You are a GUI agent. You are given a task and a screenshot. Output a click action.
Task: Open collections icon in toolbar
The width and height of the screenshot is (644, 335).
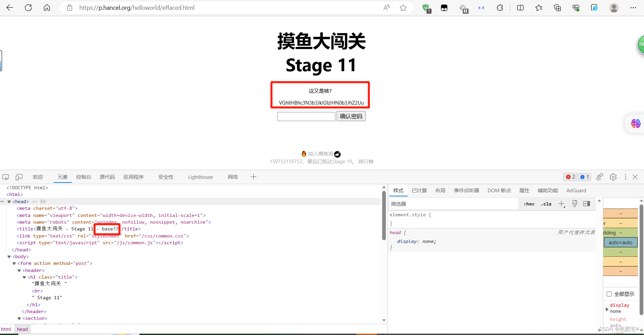[557, 7]
